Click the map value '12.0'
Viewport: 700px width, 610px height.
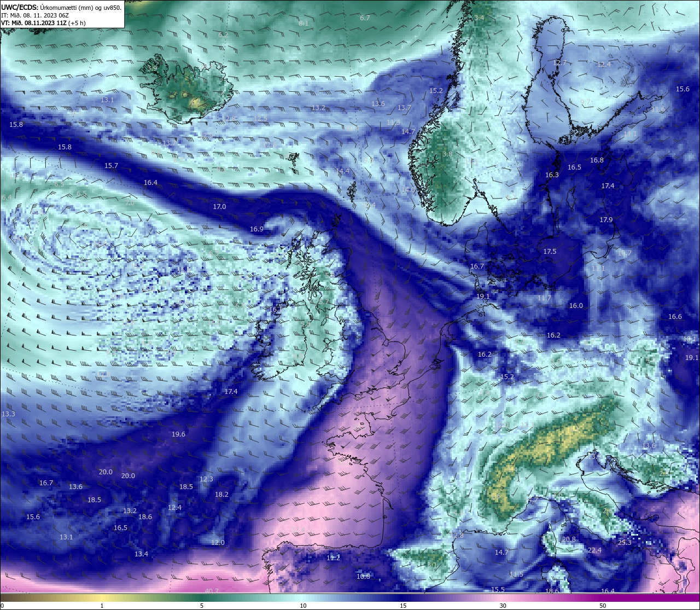218,543
